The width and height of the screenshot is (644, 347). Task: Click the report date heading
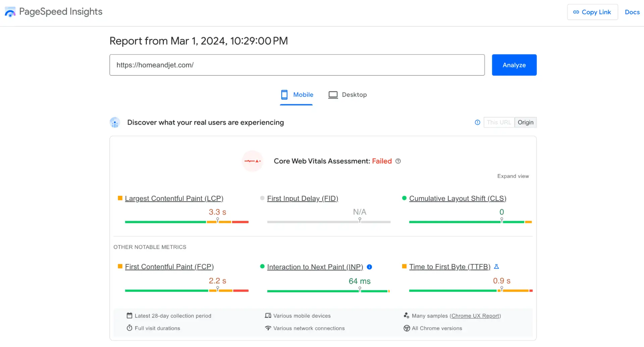point(199,41)
